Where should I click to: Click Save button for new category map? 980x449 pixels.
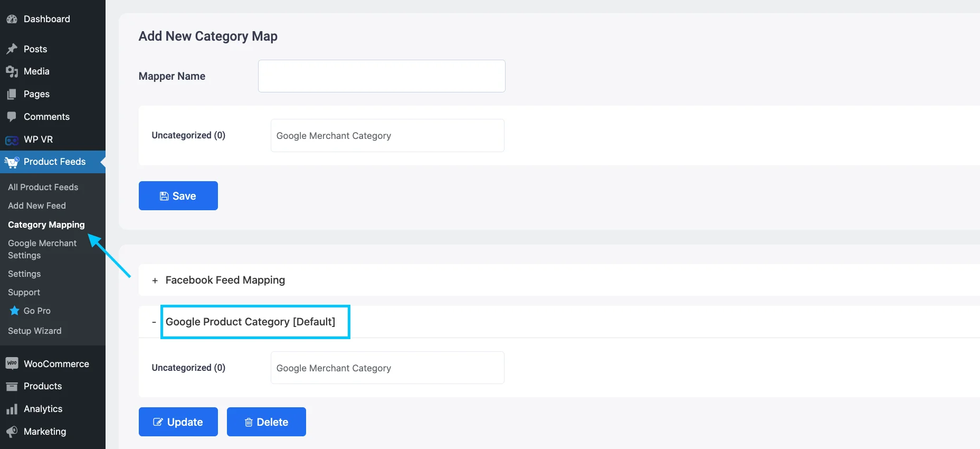click(x=178, y=195)
